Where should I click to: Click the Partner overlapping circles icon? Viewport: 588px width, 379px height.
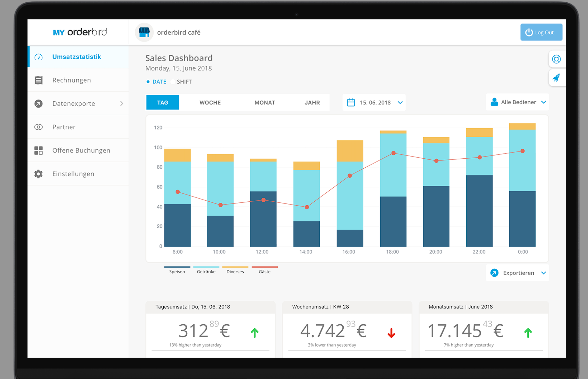click(39, 127)
